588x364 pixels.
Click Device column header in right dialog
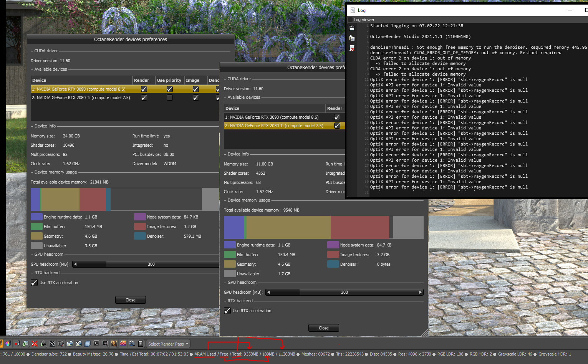click(x=275, y=108)
